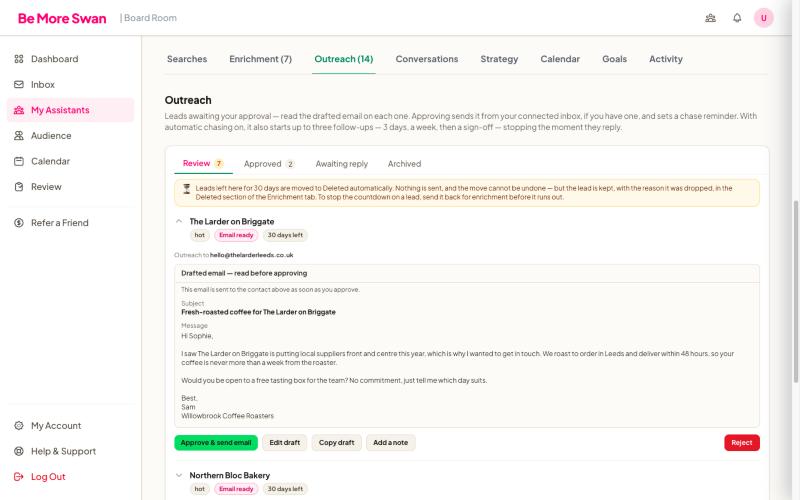Open the top Calendar tab
The height and width of the screenshot is (500, 800).
coord(560,59)
